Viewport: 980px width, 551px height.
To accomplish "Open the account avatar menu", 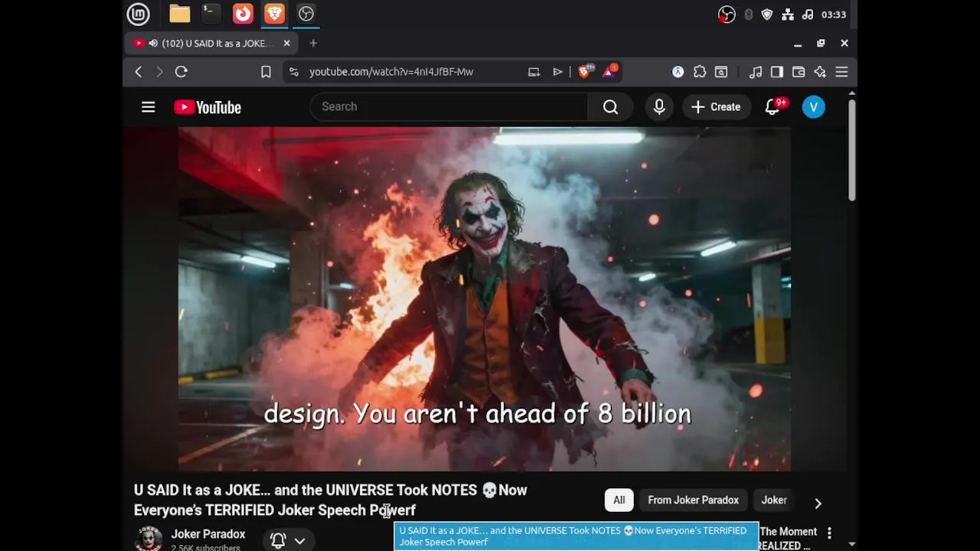I will pyautogui.click(x=814, y=107).
